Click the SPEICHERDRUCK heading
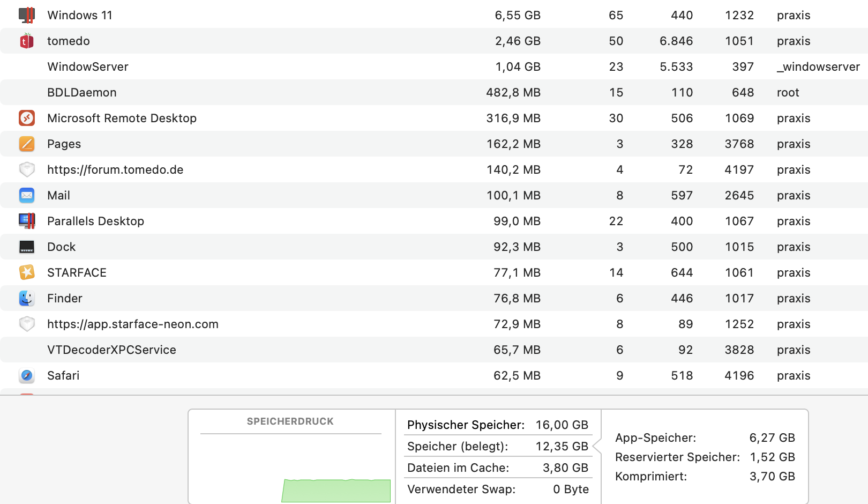The height and width of the screenshot is (504, 868). pyautogui.click(x=290, y=421)
